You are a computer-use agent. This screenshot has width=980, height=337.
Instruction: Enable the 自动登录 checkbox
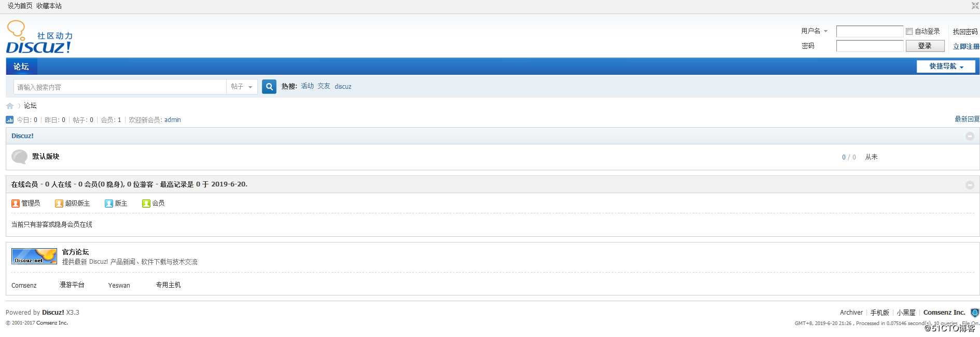coord(909,32)
